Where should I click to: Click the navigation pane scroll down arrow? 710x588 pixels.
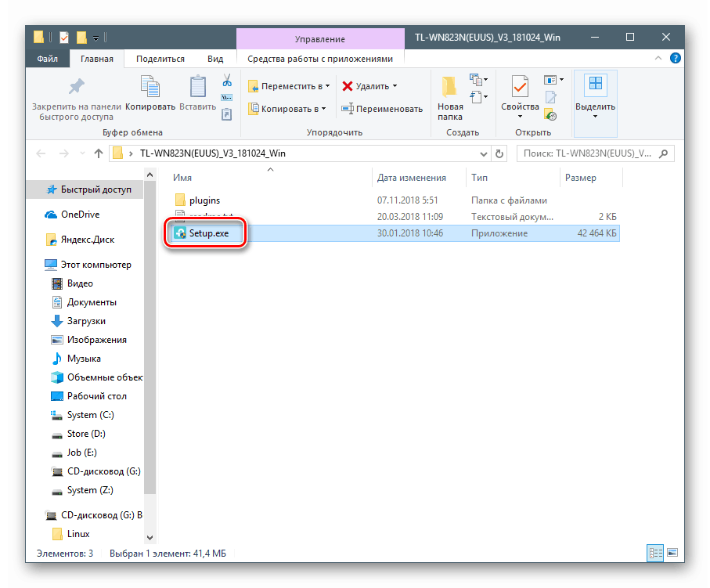coord(150,538)
